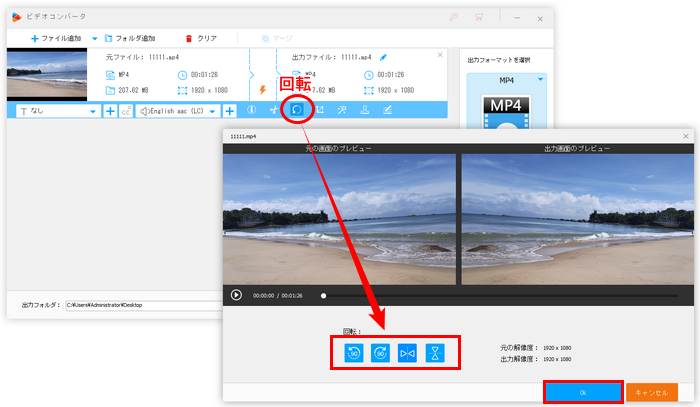Viewport: 700px width, 407px height.
Task: Open the rotate tool in the toolbar
Action: pos(296,110)
